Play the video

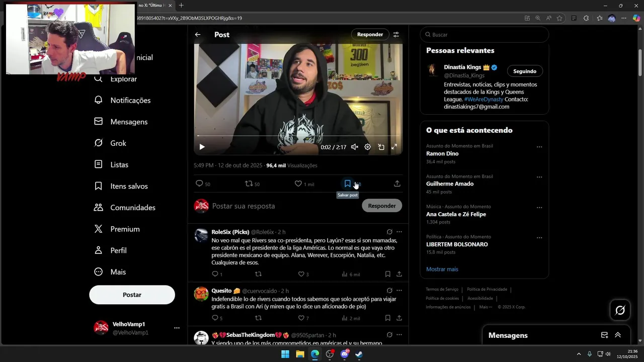click(x=202, y=147)
